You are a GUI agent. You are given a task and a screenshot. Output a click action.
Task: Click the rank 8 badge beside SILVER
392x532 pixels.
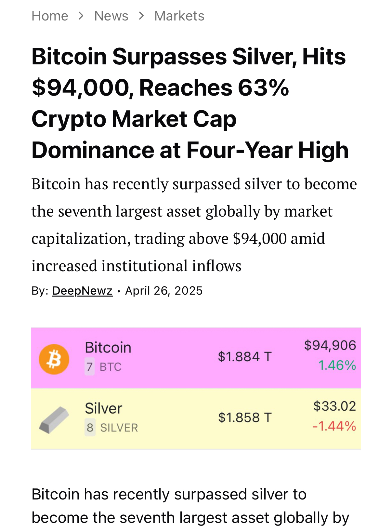pos(90,428)
